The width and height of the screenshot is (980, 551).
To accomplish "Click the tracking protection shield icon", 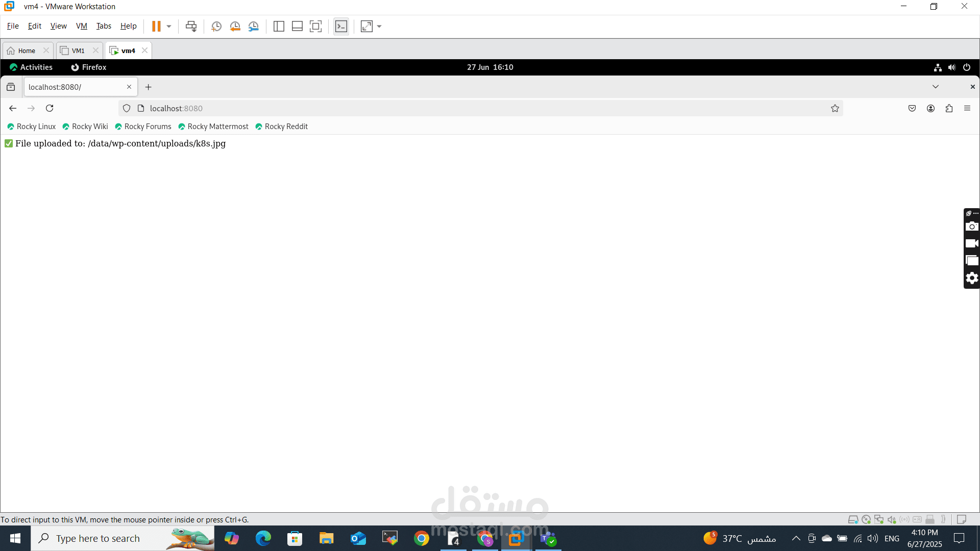I will (127, 108).
